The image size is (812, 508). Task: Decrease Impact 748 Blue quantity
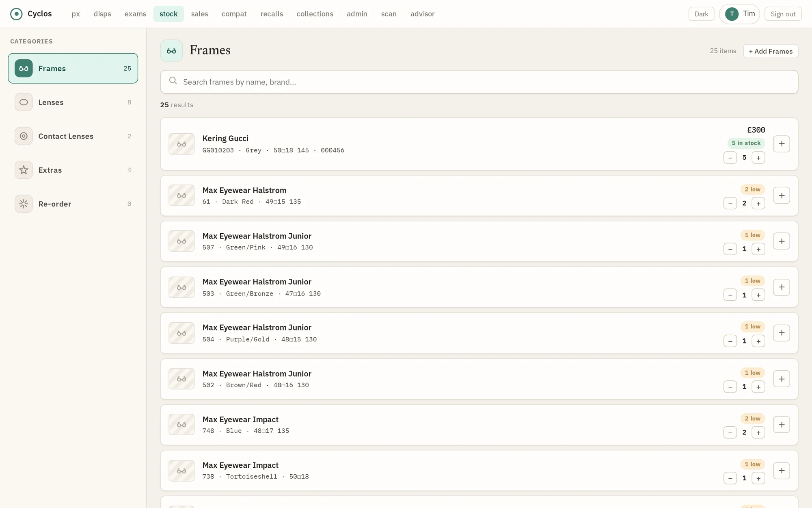(730, 432)
